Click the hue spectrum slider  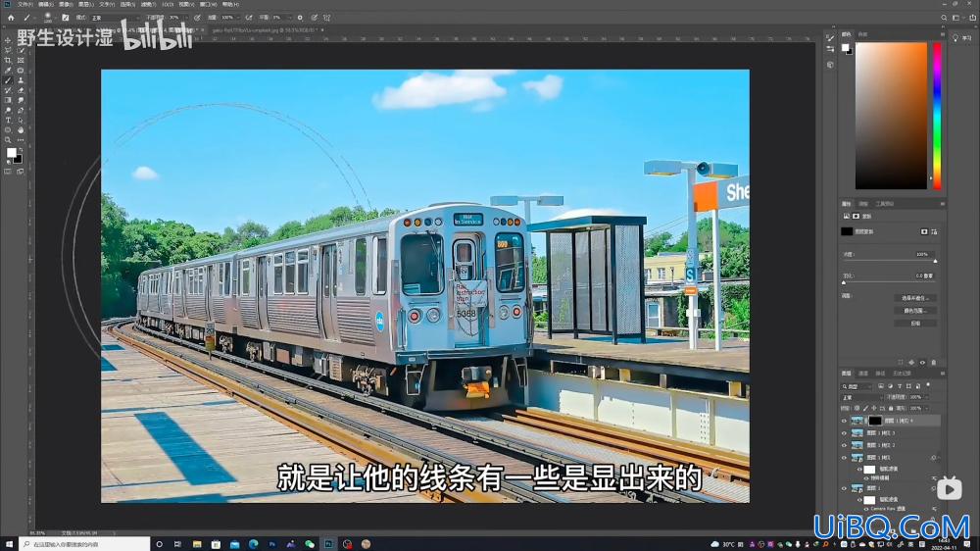click(x=937, y=116)
